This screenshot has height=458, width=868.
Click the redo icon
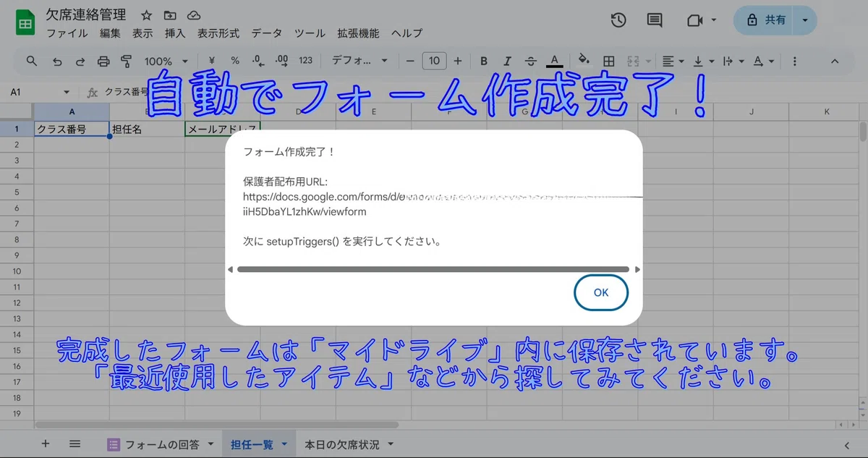(80, 62)
